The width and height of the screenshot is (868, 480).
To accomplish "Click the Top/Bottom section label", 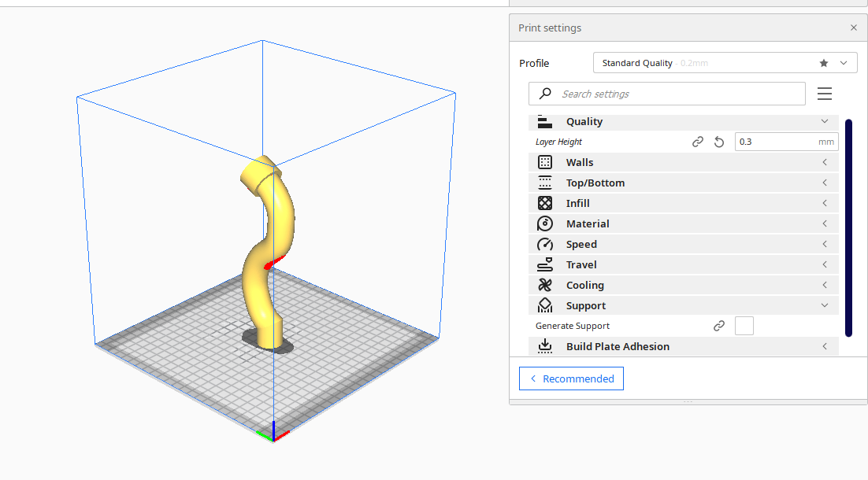I will pyautogui.click(x=595, y=183).
